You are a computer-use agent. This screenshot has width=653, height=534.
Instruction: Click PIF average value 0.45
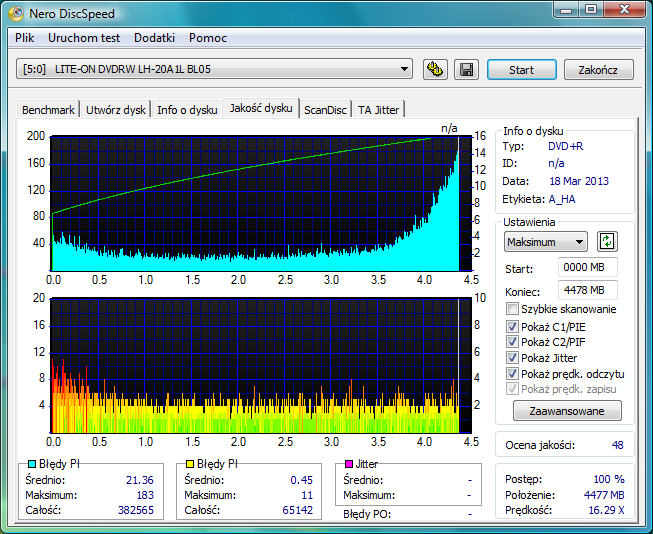[302, 480]
